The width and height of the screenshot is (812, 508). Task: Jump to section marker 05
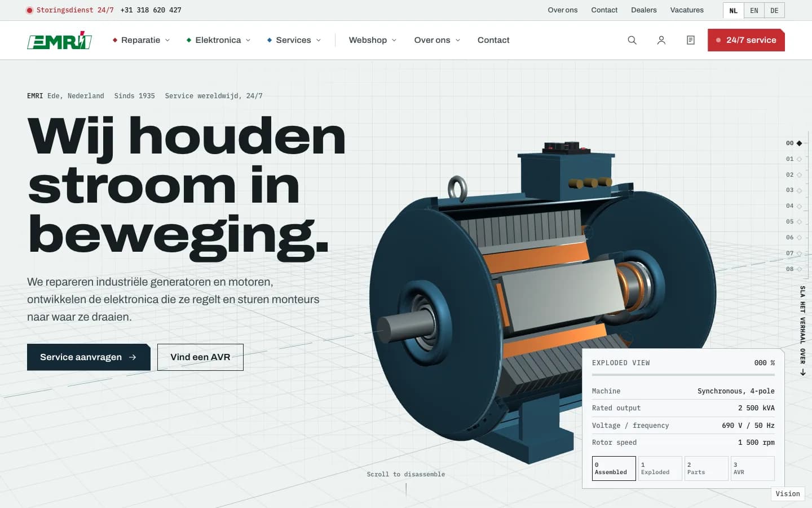(794, 222)
